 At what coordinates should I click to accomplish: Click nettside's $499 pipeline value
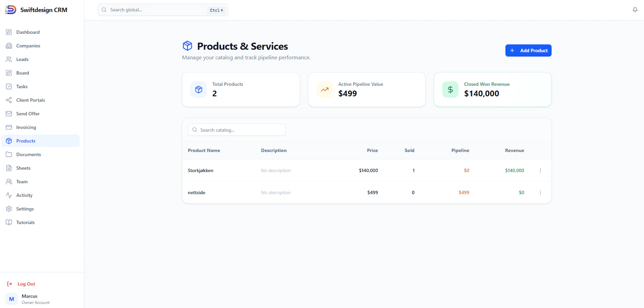(x=464, y=192)
